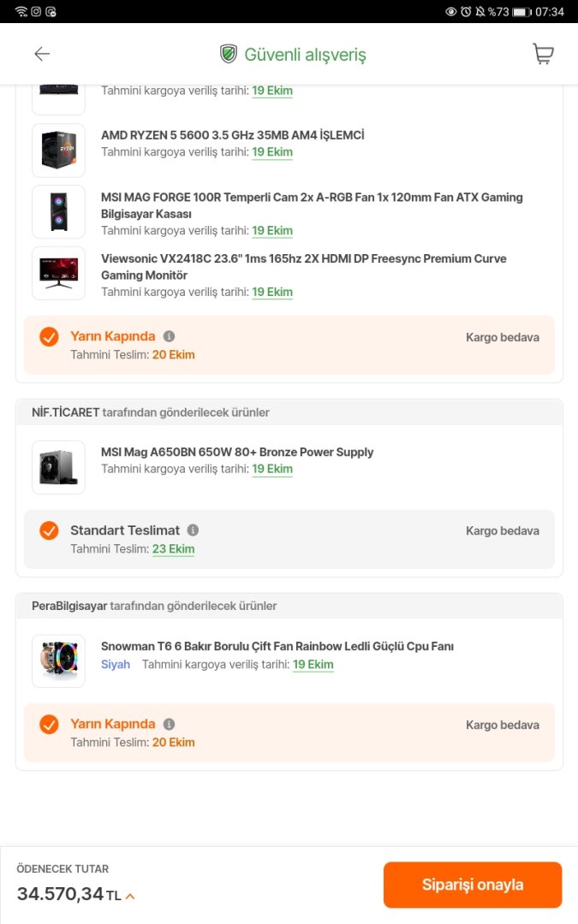Tap info icon next to first Yarın Kapında
Screen dimensions: 578x924
pos(170,336)
